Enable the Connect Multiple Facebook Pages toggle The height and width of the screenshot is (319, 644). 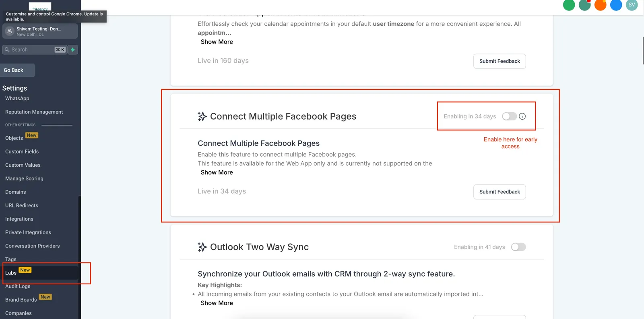coord(509,116)
